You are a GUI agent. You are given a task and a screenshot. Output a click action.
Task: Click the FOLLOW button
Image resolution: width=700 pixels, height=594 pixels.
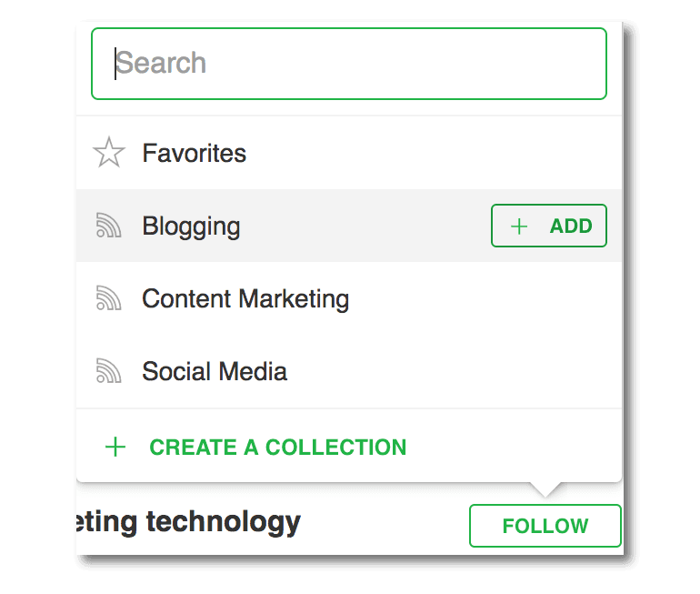tap(545, 526)
